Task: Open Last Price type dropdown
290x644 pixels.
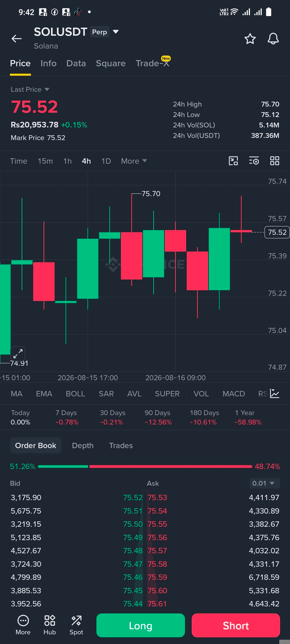Action: [30, 89]
